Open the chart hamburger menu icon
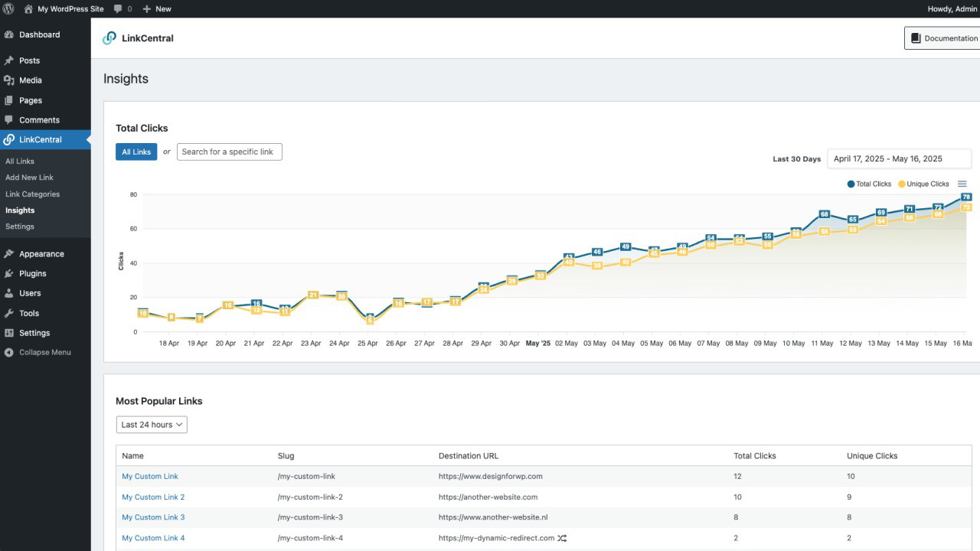Viewport: 980px width, 551px height. (x=962, y=184)
